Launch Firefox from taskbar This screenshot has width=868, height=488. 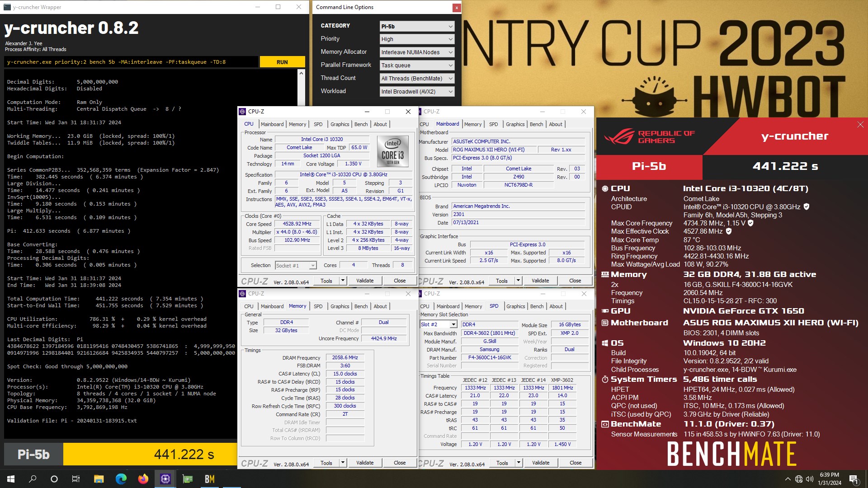(143, 479)
